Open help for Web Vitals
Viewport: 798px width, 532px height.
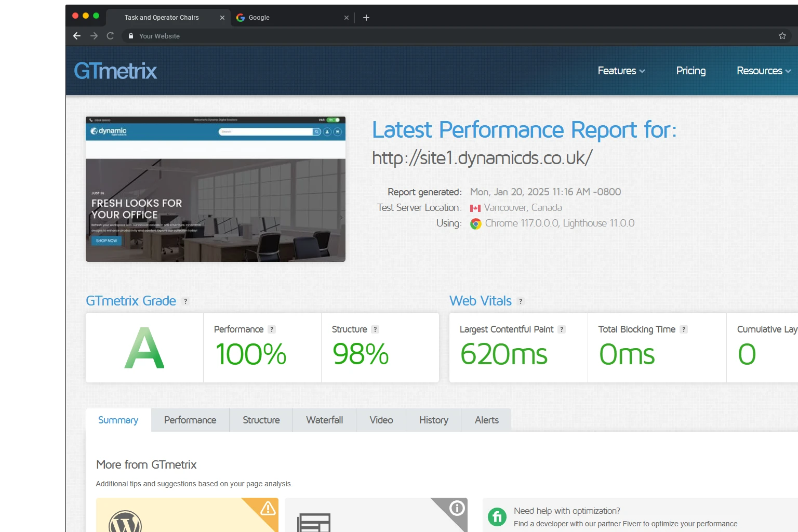click(521, 301)
